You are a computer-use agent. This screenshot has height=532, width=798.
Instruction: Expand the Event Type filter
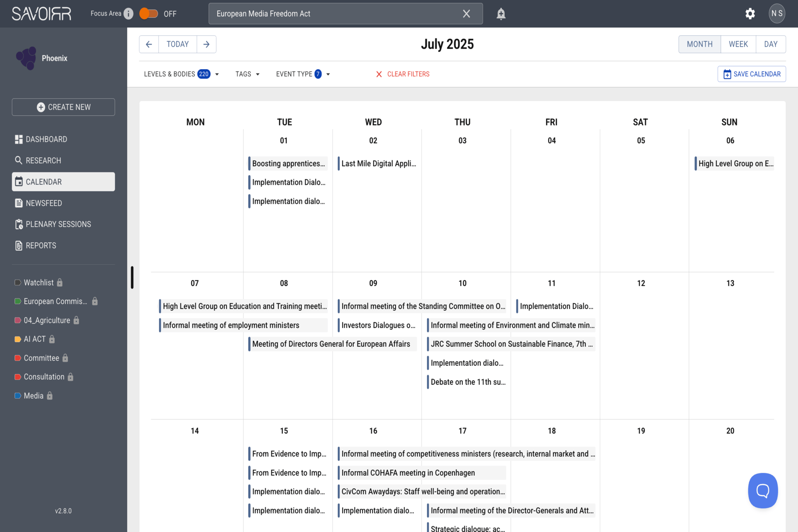click(x=303, y=74)
